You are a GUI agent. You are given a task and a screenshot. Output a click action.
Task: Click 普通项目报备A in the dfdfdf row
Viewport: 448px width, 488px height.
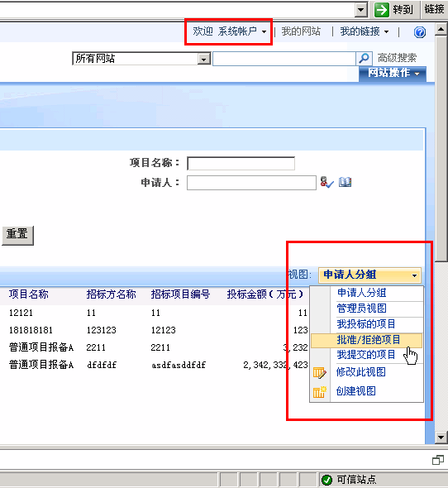pyautogui.click(x=41, y=365)
